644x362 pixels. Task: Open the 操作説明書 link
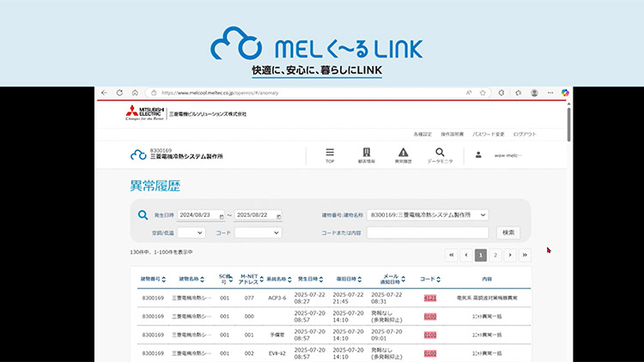tap(453, 134)
